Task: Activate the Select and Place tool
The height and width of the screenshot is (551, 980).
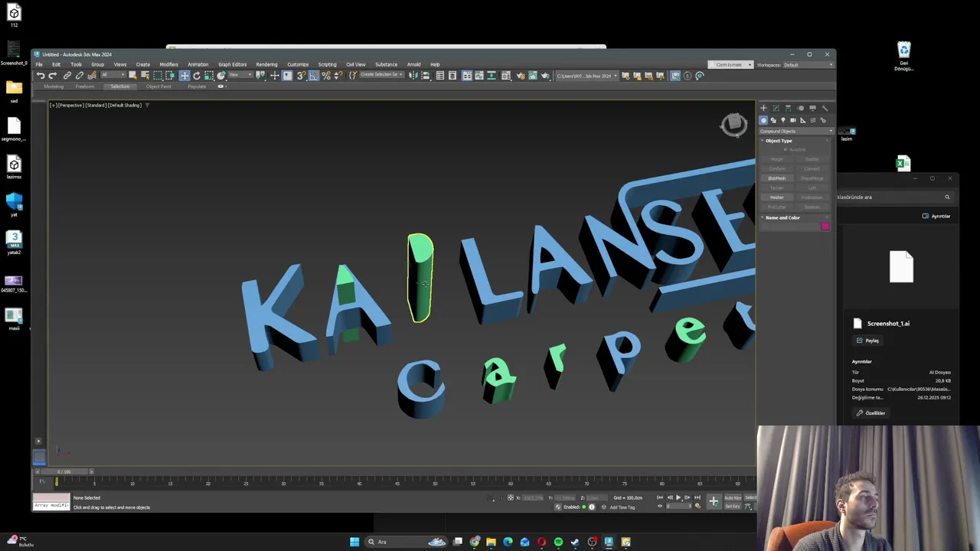Action: coord(221,75)
